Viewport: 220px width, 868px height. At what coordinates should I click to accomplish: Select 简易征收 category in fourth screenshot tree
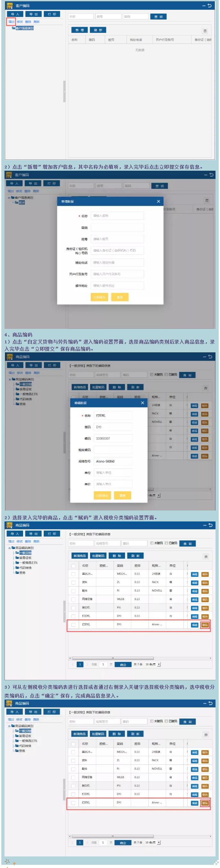point(25,558)
